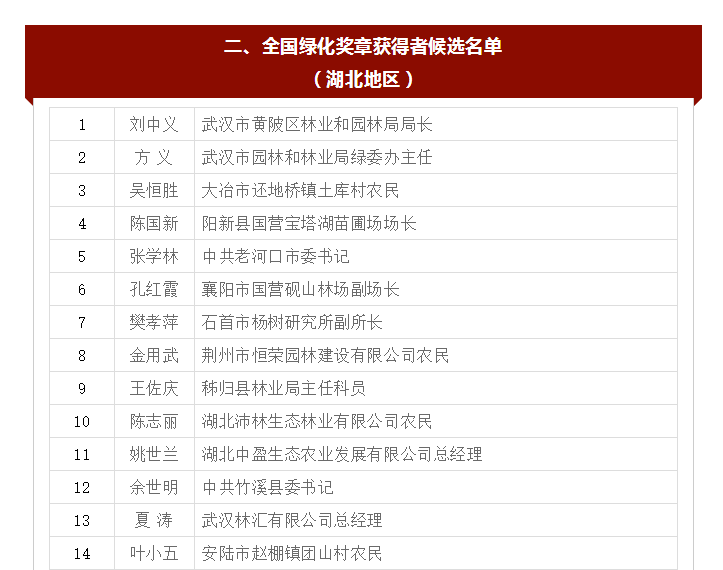Viewport: 723px width, 570px height.
Task: Click row number 10 in the table
Action: click(82, 422)
